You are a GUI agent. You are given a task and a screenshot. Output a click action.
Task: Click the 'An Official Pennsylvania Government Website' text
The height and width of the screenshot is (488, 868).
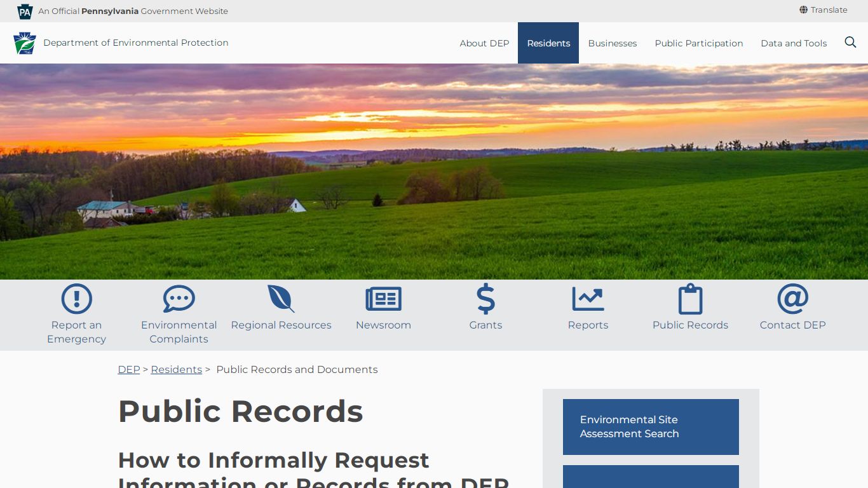click(133, 11)
